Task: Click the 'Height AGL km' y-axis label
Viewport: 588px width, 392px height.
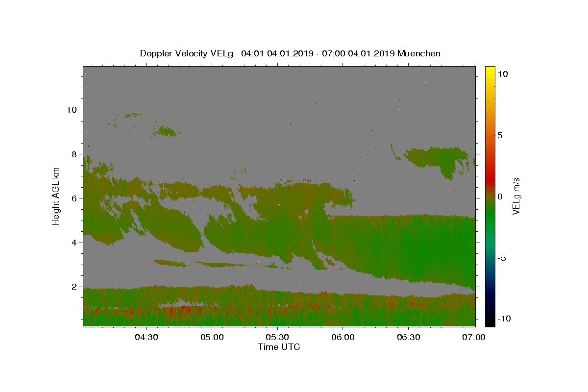Action: coord(56,196)
